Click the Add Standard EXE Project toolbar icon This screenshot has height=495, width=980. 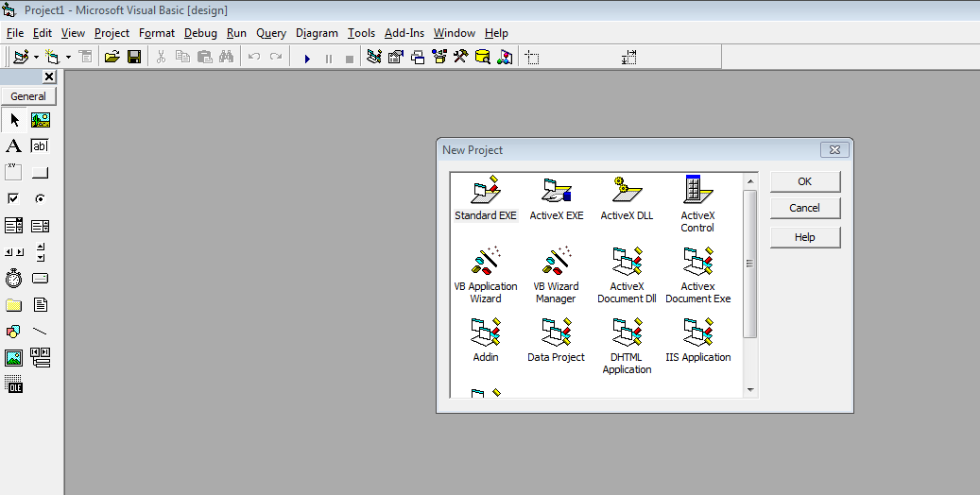click(21, 58)
